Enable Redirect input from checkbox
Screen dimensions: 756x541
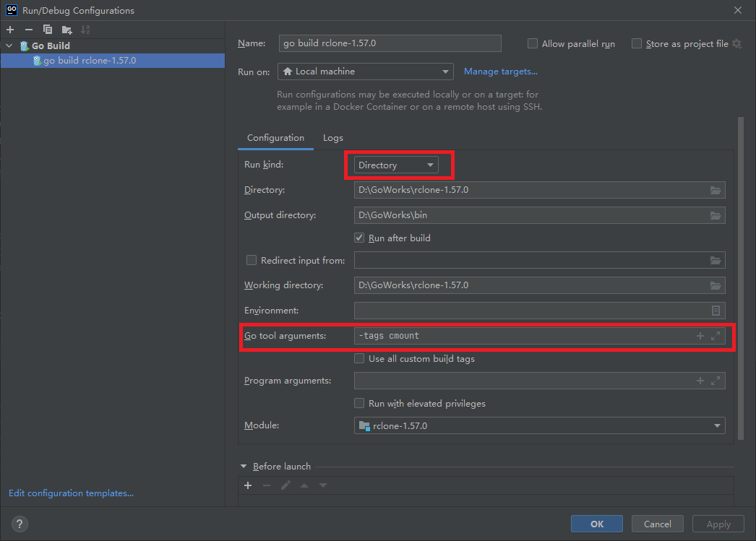[x=252, y=260]
